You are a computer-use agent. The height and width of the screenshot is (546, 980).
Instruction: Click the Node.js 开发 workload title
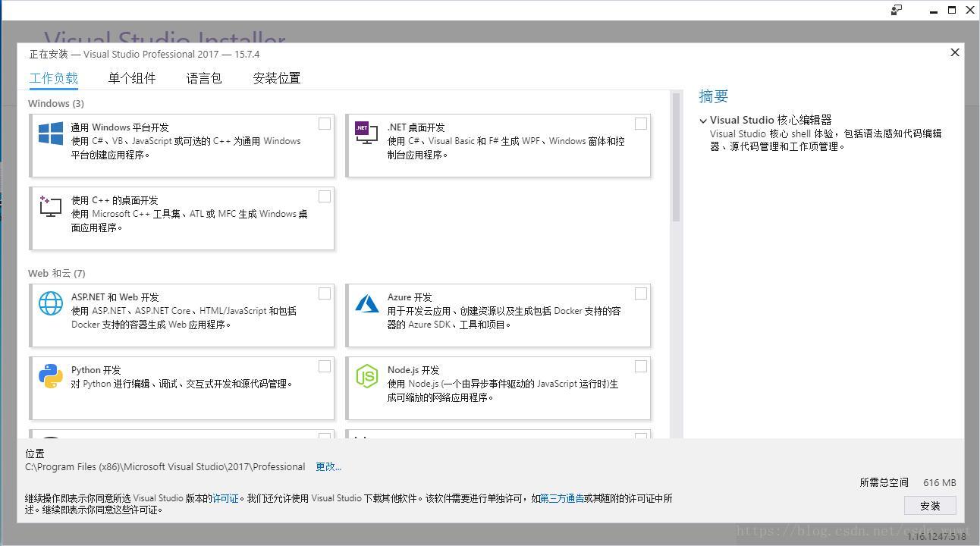tap(413, 370)
